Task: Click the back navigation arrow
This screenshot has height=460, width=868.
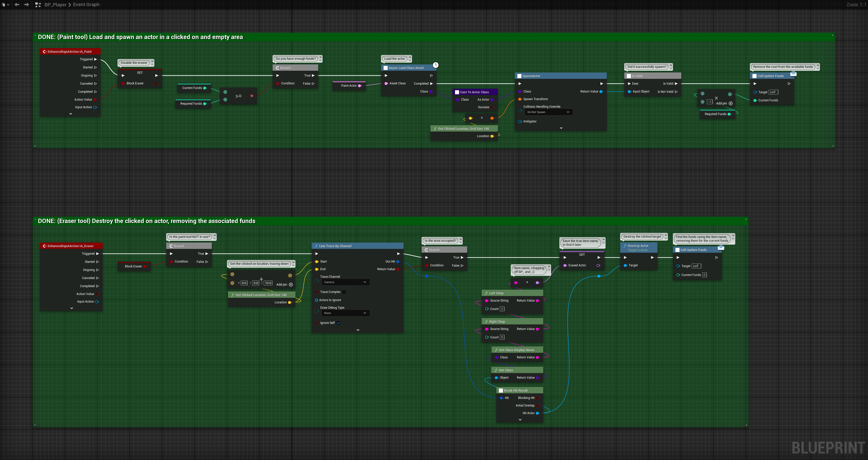Action: [17, 5]
